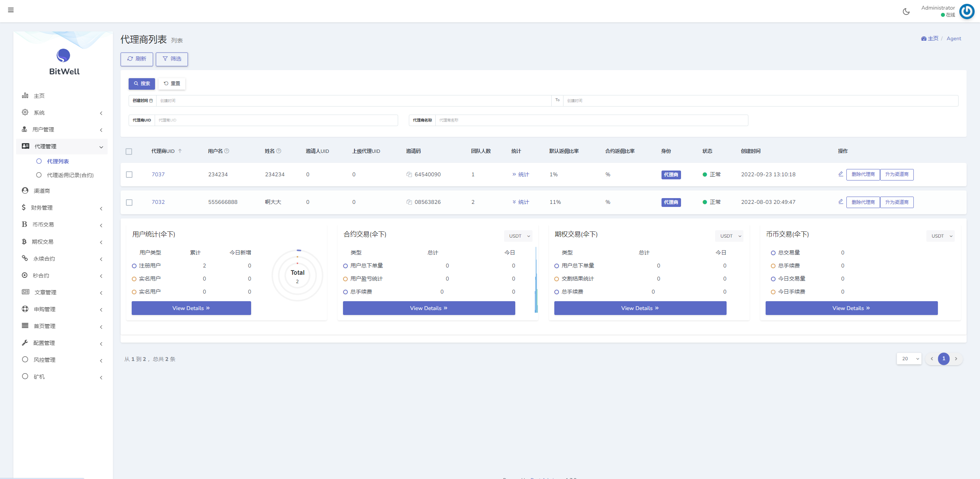Click sort arrow on 代理商UID column
This screenshot has width=980, height=479.
click(180, 151)
